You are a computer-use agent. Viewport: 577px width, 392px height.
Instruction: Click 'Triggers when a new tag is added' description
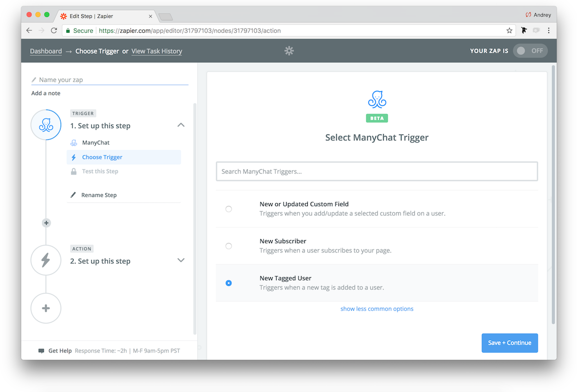(322, 287)
